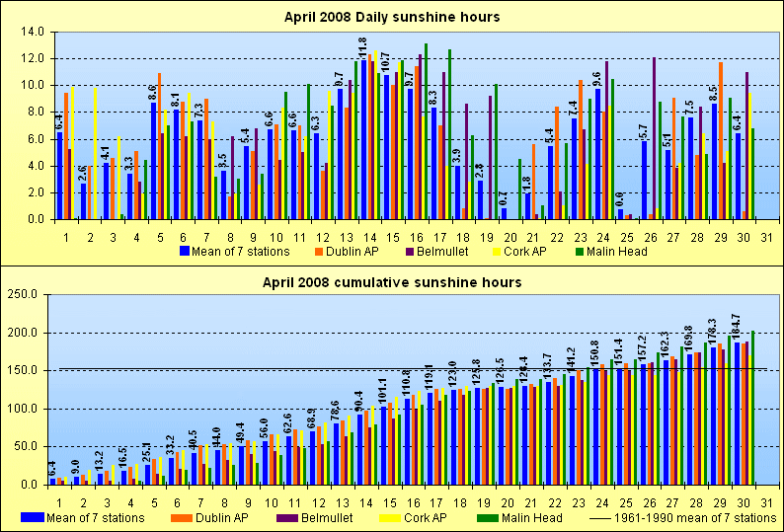Click 'Malin Head' label in daily chart legend
The width and height of the screenshot is (784, 532).
pos(617,251)
